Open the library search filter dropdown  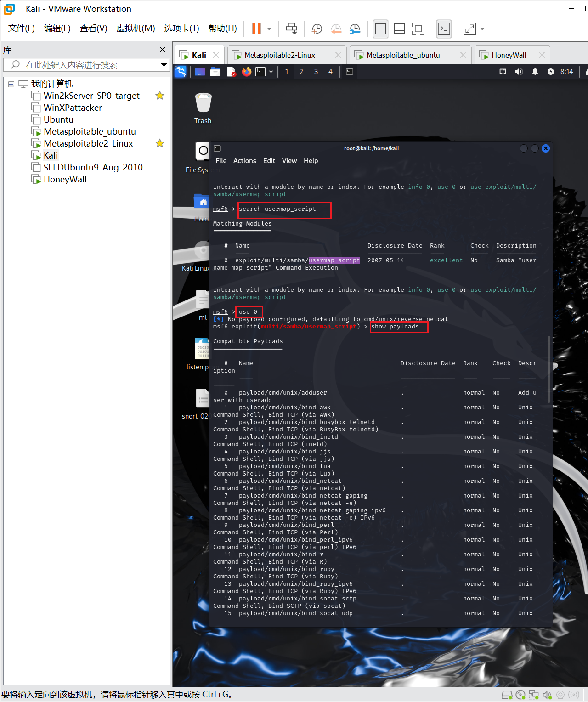click(x=164, y=65)
